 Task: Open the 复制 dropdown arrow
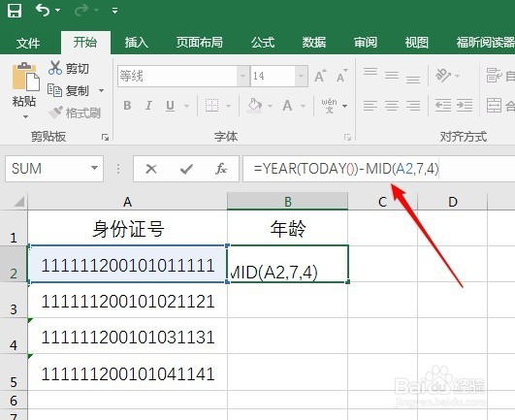click(102, 90)
